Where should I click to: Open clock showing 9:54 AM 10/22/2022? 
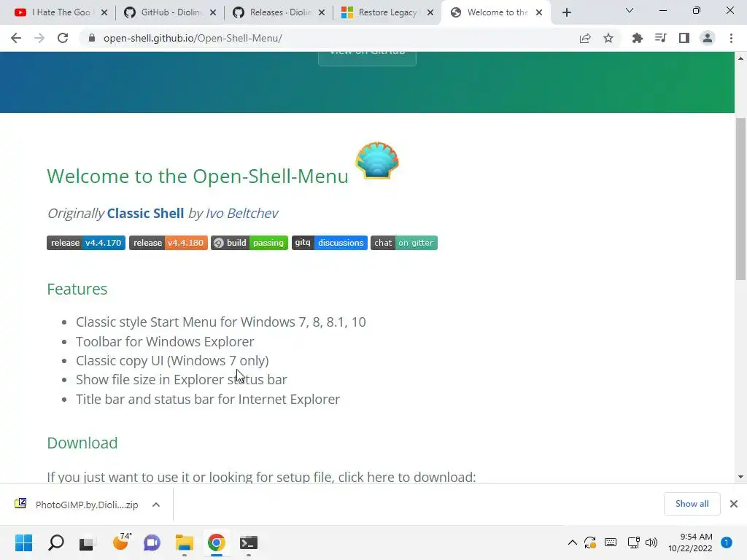tap(690, 542)
